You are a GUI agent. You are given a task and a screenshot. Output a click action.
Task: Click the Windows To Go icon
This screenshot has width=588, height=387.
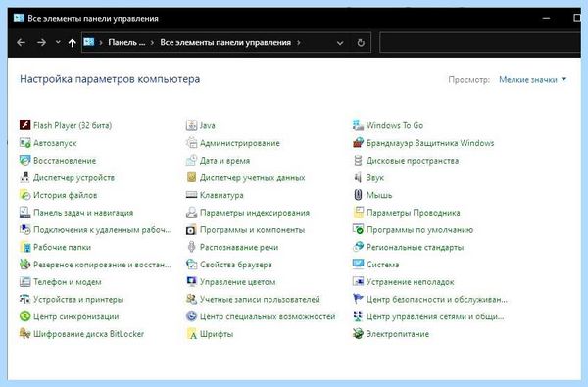[x=358, y=125]
